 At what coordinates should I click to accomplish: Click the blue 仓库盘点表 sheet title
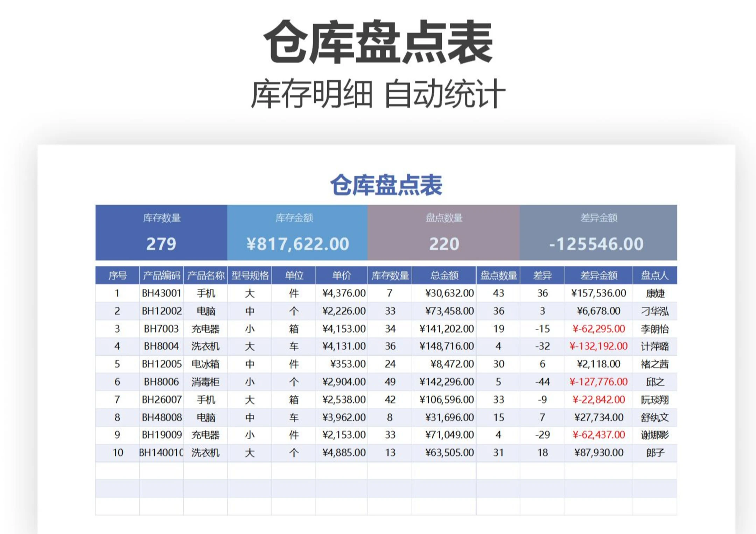pyautogui.click(x=386, y=185)
